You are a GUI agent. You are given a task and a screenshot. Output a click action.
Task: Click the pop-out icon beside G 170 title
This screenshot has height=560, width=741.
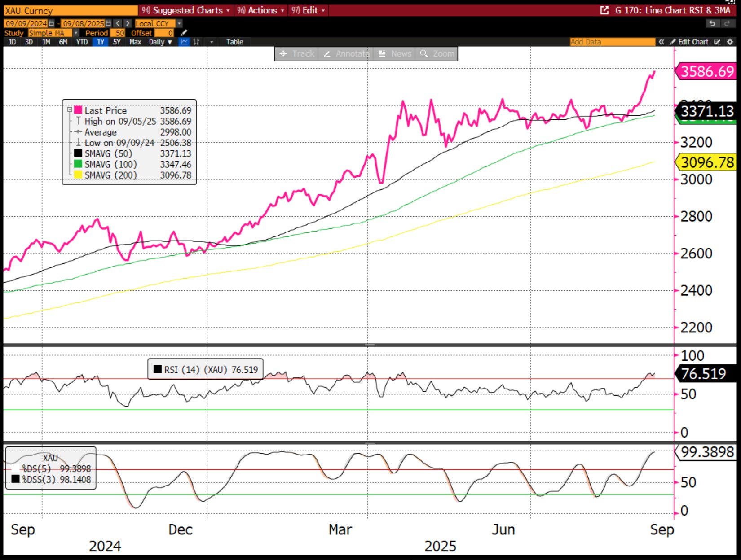click(x=604, y=10)
